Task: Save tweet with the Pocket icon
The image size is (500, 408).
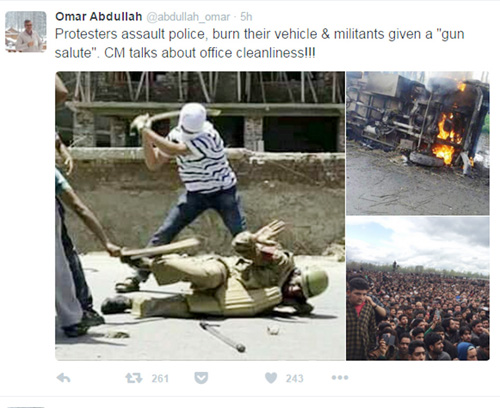Action: coord(201,378)
